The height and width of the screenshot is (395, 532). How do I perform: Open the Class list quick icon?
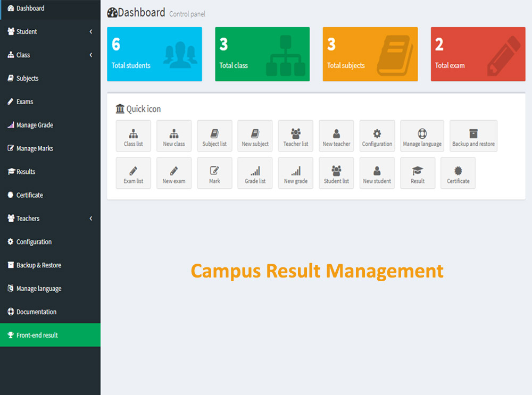pyautogui.click(x=134, y=136)
